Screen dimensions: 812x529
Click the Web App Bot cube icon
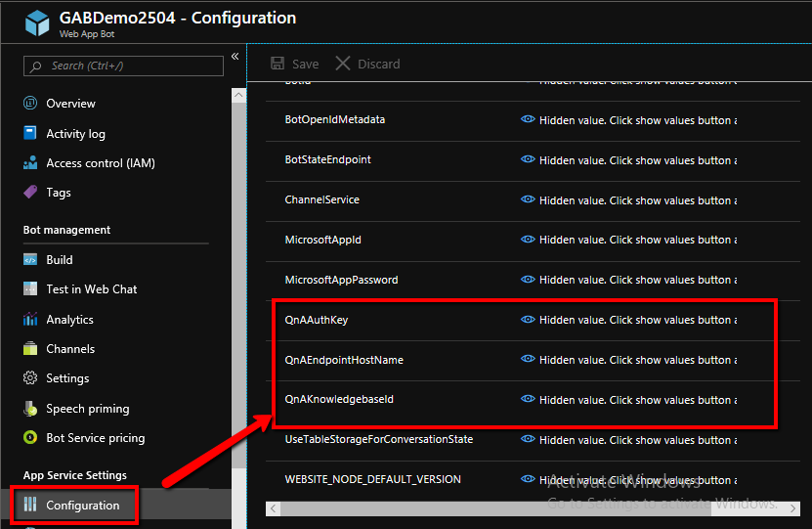(x=37, y=23)
